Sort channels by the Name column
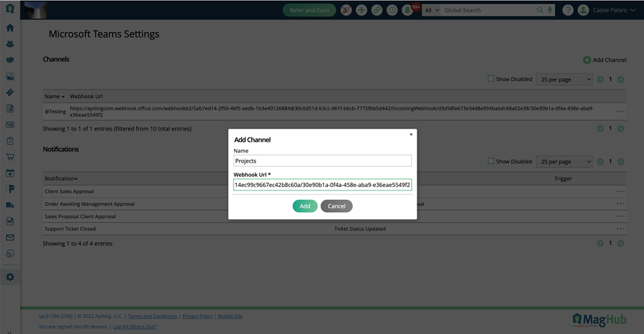 point(54,97)
